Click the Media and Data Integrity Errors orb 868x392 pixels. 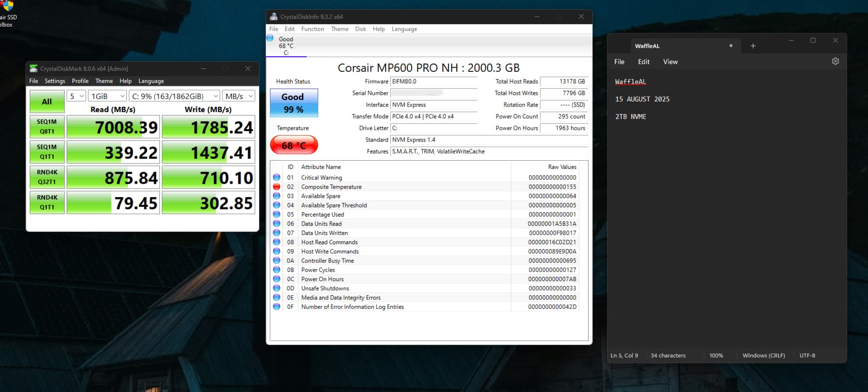pyautogui.click(x=277, y=297)
